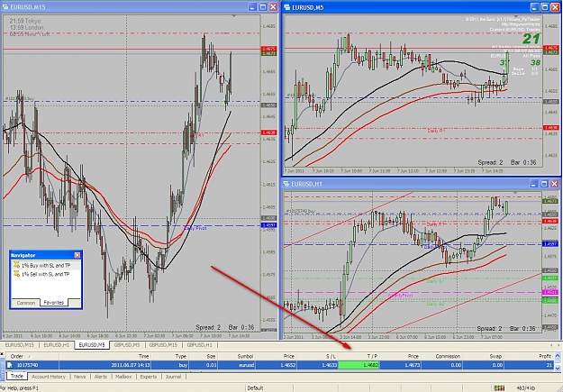
Task: Click the chart shift triangle on H1 chart
Action: [x=515, y=193]
